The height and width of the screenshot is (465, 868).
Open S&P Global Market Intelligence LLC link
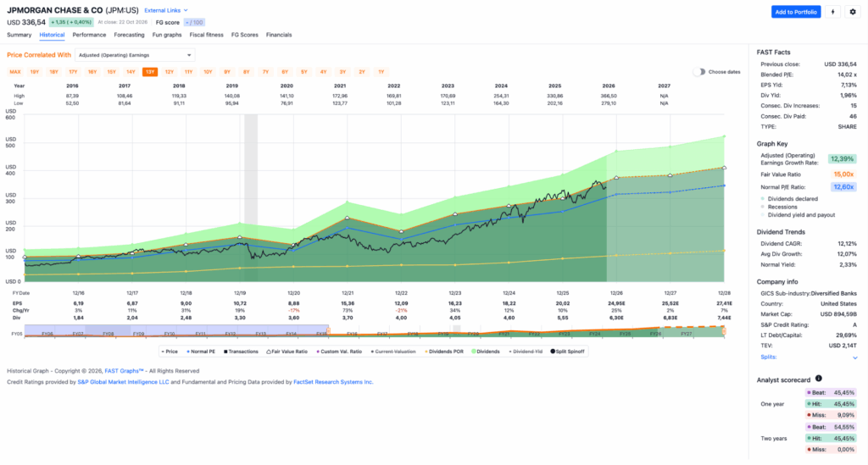point(123,382)
